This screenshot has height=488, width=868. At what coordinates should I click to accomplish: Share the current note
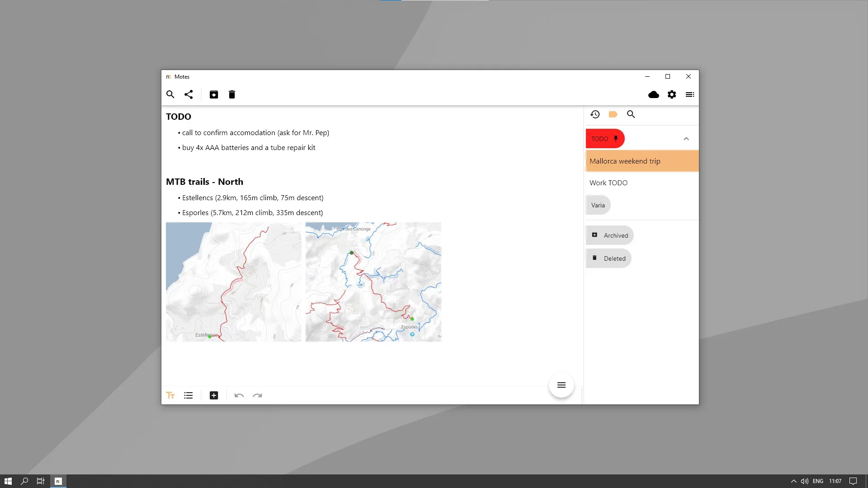click(x=189, y=94)
